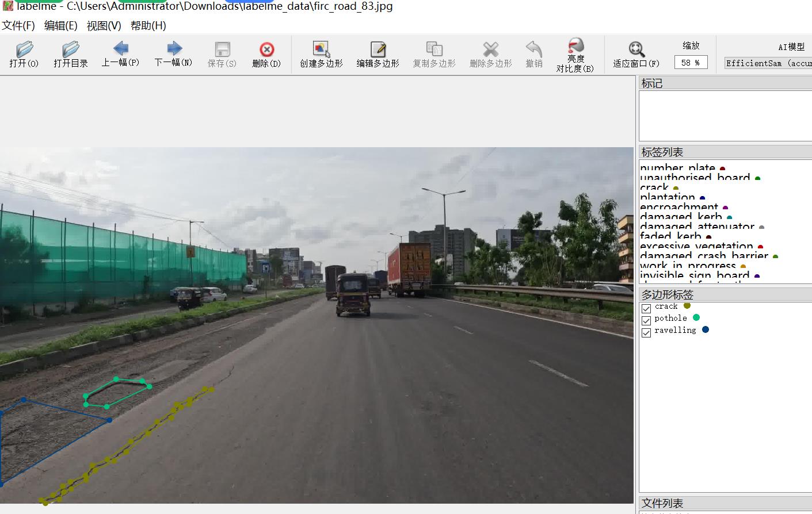The height and width of the screenshot is (514, 812).
Task: Click the zoom percentage field
Action: point(691,63)
